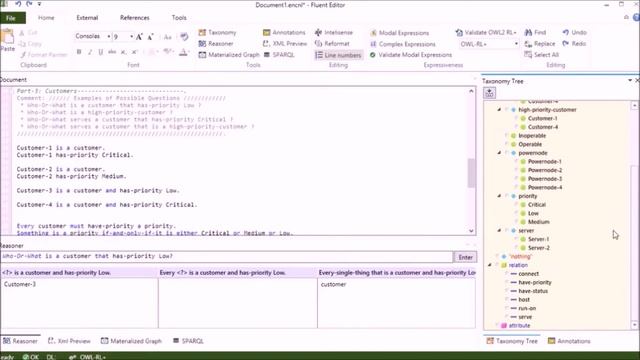The width and height of the screenshot is (640, 360).
Task: Click the Undo button in ribbon
Action: pos(574,32)
